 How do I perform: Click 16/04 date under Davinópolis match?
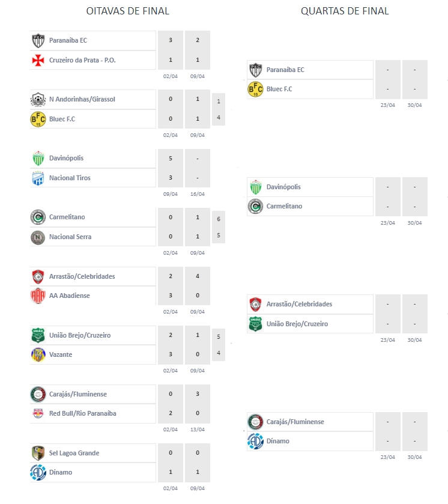pyautogui.click(x=198, y=194)
